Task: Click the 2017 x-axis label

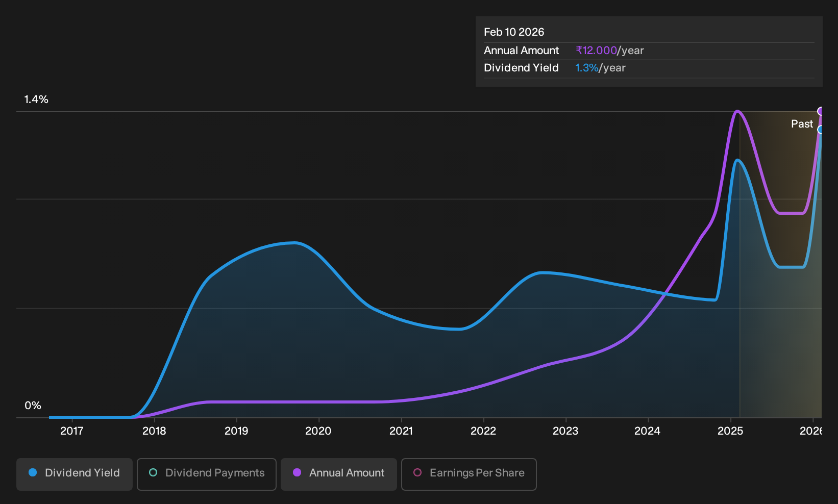Action: (71, 431)
